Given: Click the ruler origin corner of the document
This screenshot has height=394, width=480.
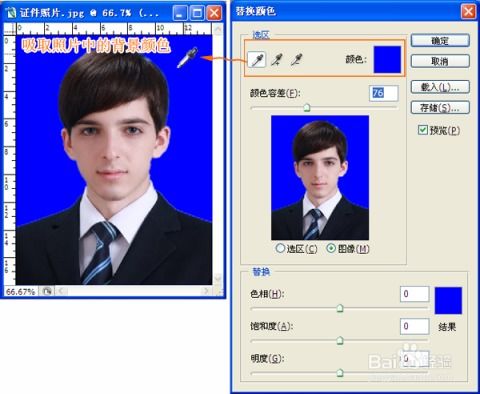Looking at the screenshot, I should (10, 29).
